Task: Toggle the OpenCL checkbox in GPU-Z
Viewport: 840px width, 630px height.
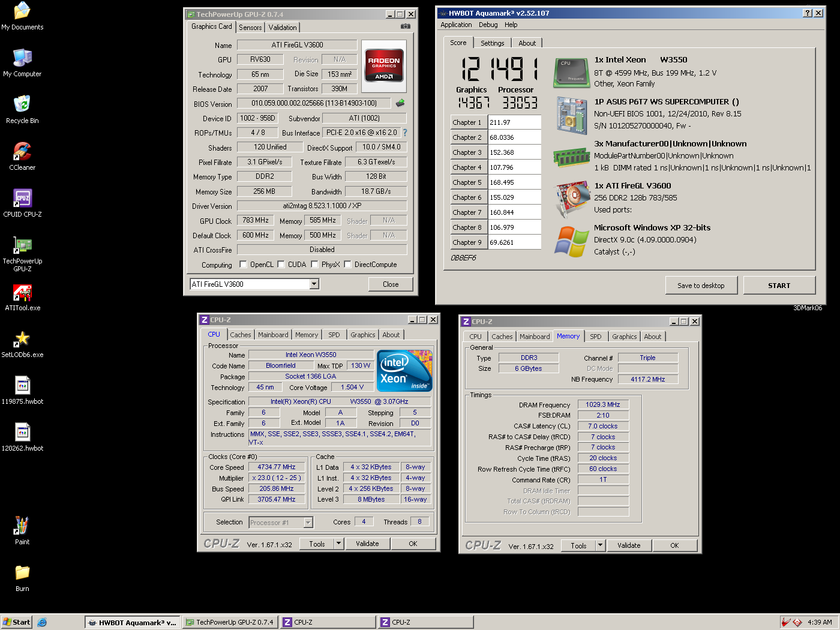Action: click(243, 264)
